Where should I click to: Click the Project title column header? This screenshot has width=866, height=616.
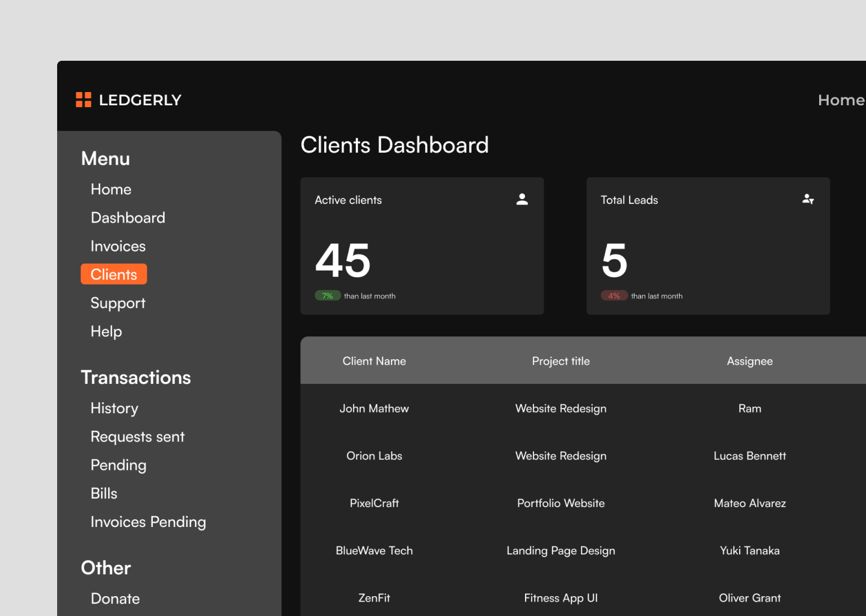pyautogui.click(x=560, y=360)
